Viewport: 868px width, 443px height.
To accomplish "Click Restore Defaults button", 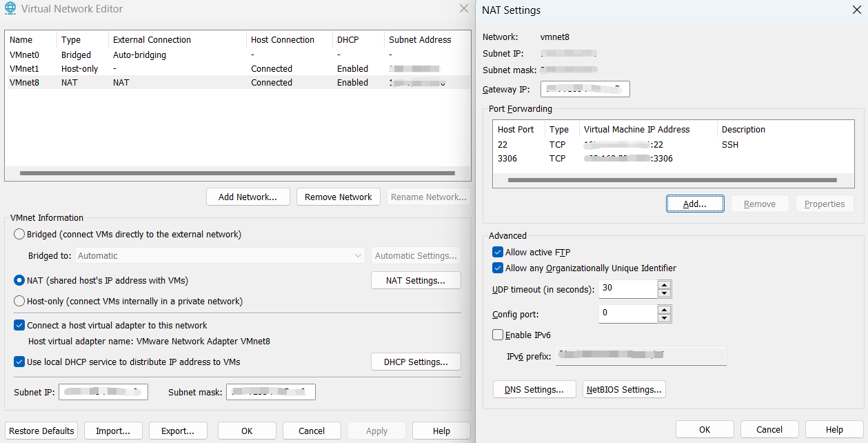I will [x=41, y=431].
